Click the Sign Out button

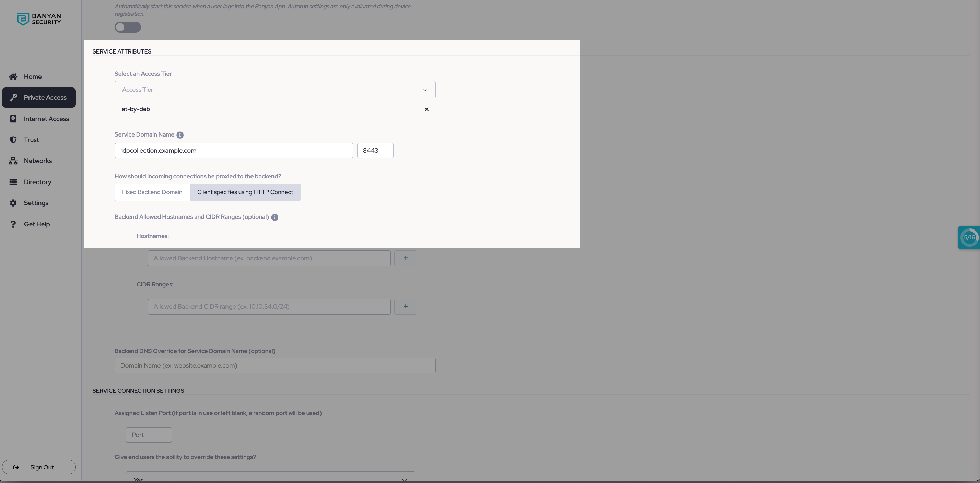pos(39,467)
